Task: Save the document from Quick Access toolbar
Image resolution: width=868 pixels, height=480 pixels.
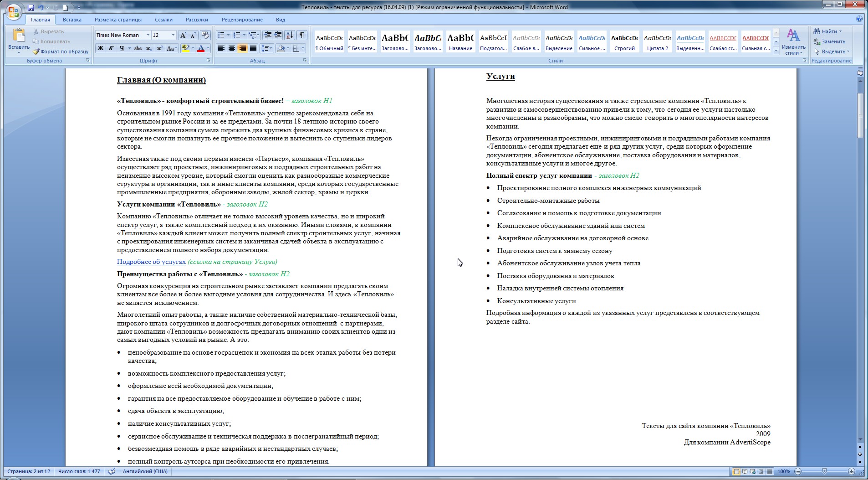Action: click(31, 8)
